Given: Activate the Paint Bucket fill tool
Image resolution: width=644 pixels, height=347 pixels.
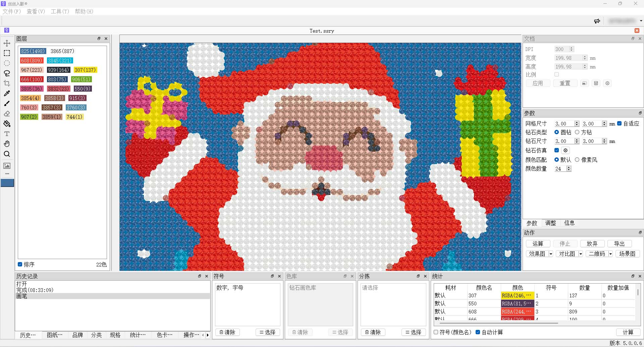Looking at the screenshot, I should coord(7,124).
